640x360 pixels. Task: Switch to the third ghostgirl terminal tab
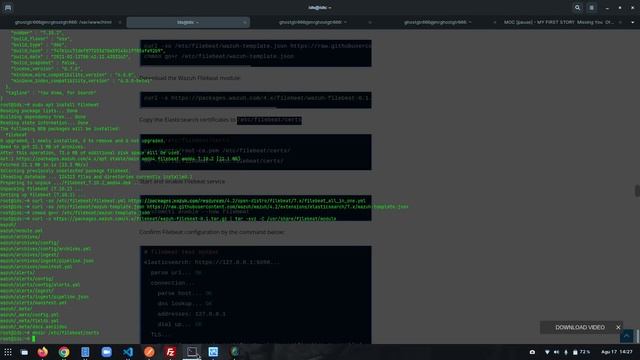click(313, 22)
